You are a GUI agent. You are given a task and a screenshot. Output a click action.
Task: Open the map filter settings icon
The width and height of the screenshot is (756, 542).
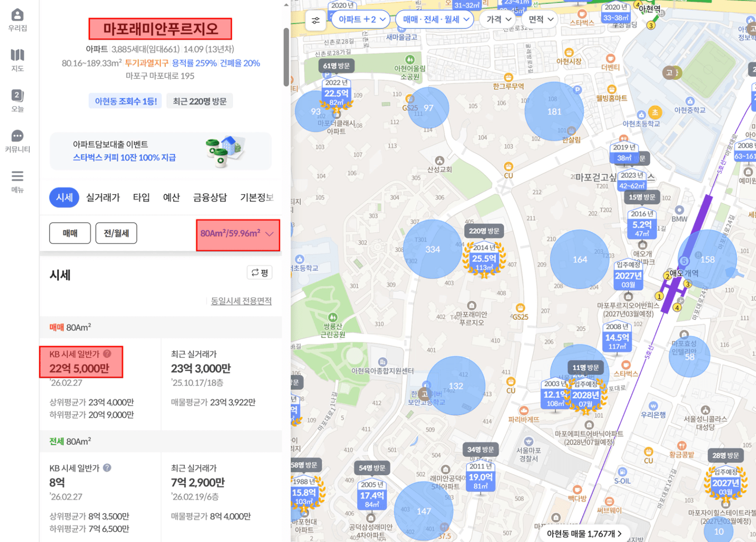[x=316, y=20]
